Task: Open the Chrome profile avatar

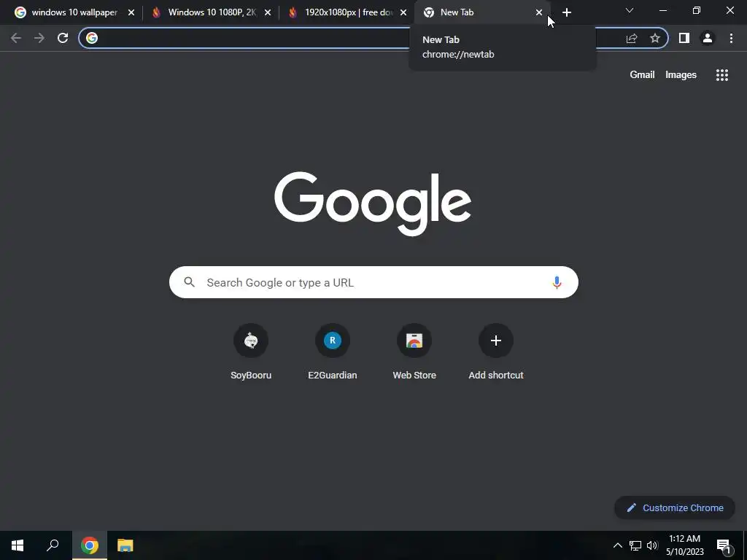Action: [708, 38]
